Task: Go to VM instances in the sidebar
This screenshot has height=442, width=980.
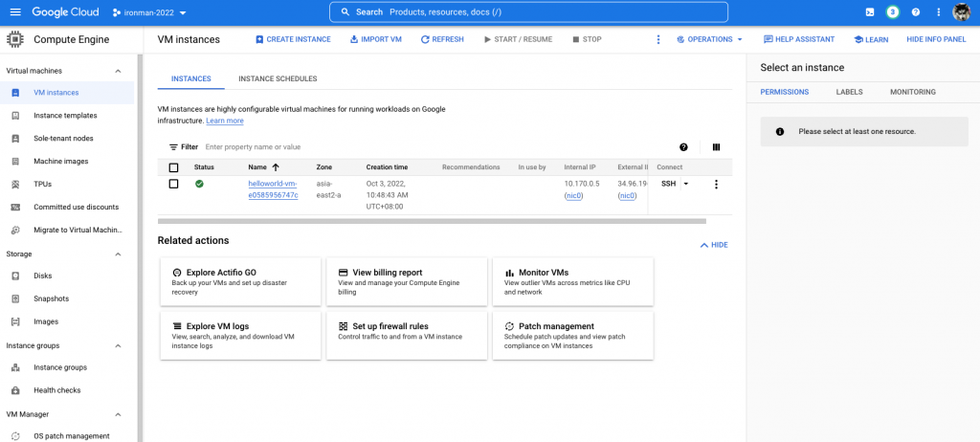Action: pyautogui.click(x=67, y=93)
